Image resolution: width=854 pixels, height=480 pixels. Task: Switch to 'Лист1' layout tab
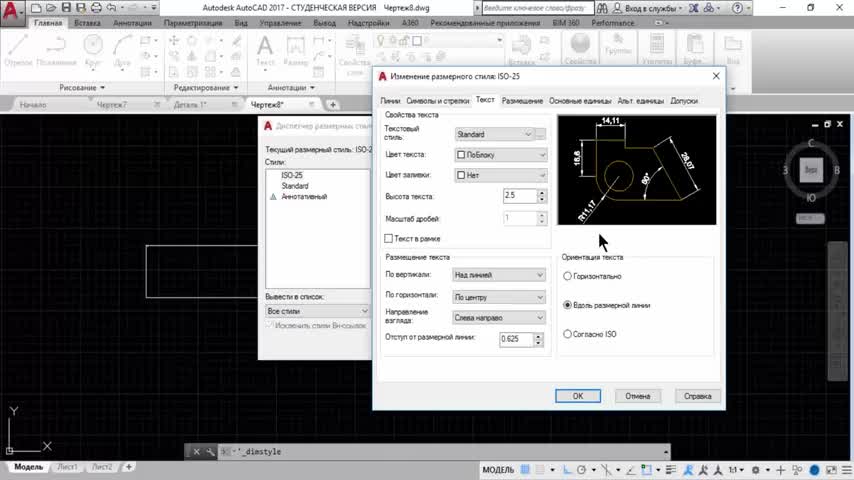pos(68,467)
